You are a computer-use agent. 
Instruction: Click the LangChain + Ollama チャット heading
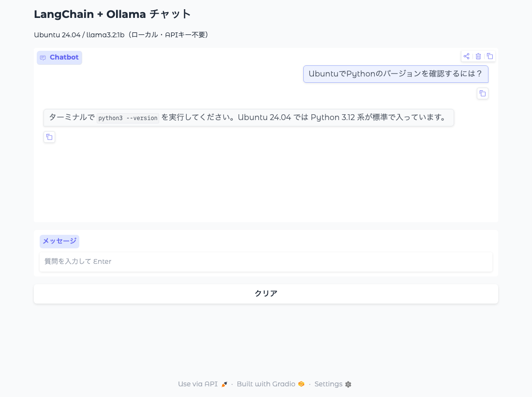112,14
